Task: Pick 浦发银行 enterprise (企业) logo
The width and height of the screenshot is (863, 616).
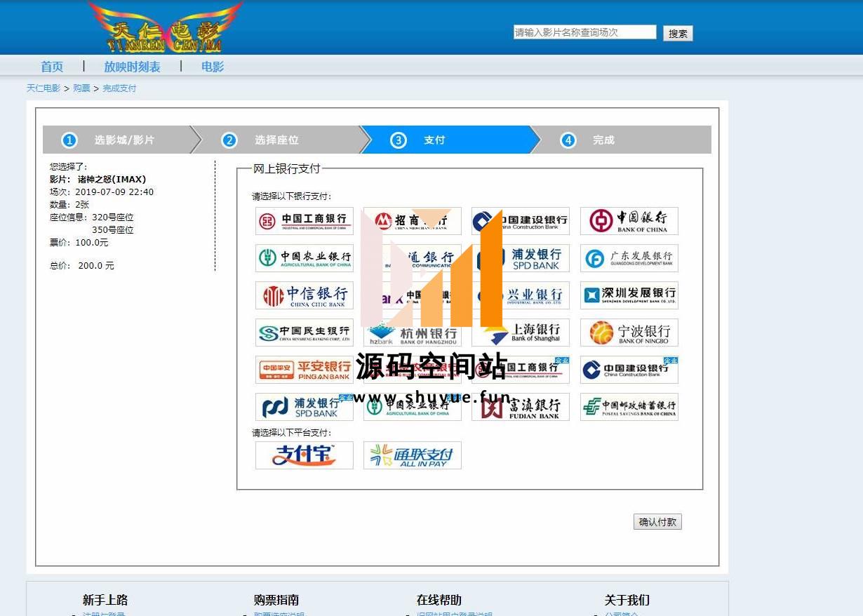Action: (305, 407)
